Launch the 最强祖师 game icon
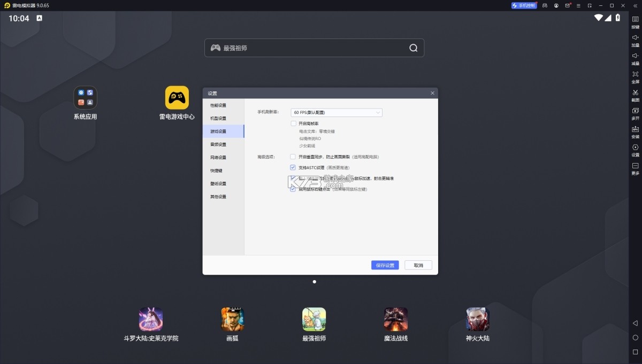The height and width of the screenshot is (364, 642). coord(314,319)
